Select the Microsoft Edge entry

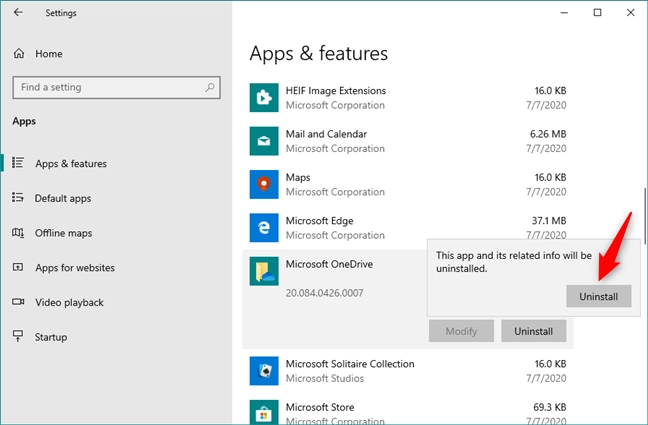click(x=407, y=228)
